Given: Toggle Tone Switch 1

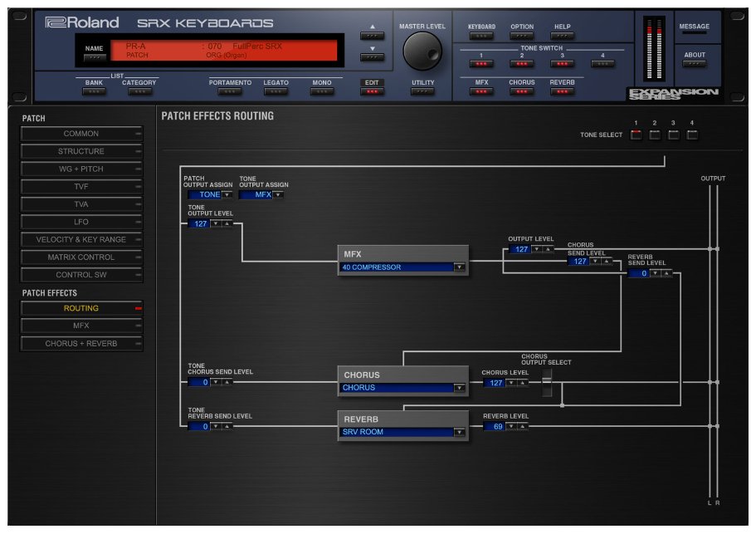Looking at the screenshot, I should 481,64.
